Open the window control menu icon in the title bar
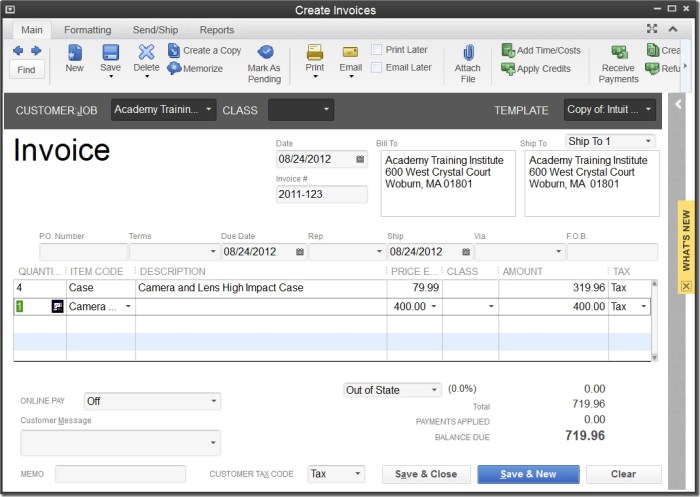The height and width of the screenshot is (497, 700). [x=10, y=9]
